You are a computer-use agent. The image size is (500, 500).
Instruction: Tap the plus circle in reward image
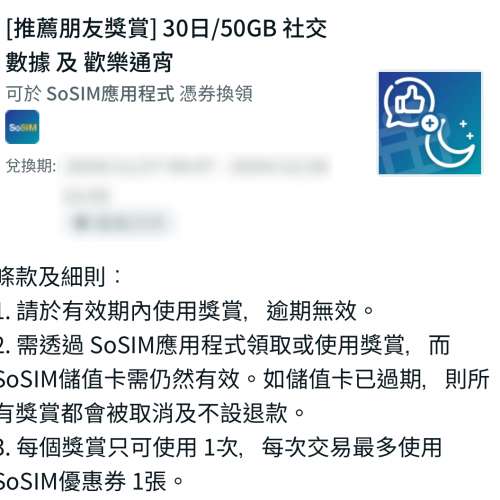[x=430, y=123]
